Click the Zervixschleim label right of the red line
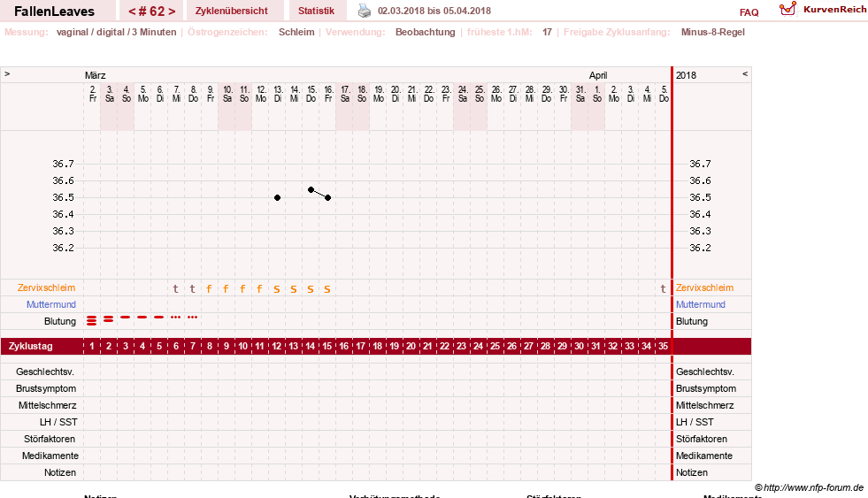 704,287
